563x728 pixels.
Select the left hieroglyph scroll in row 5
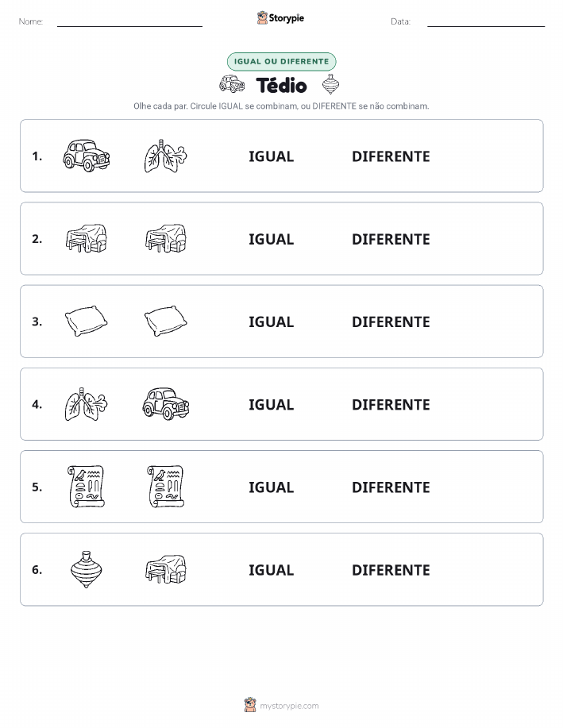87,487
